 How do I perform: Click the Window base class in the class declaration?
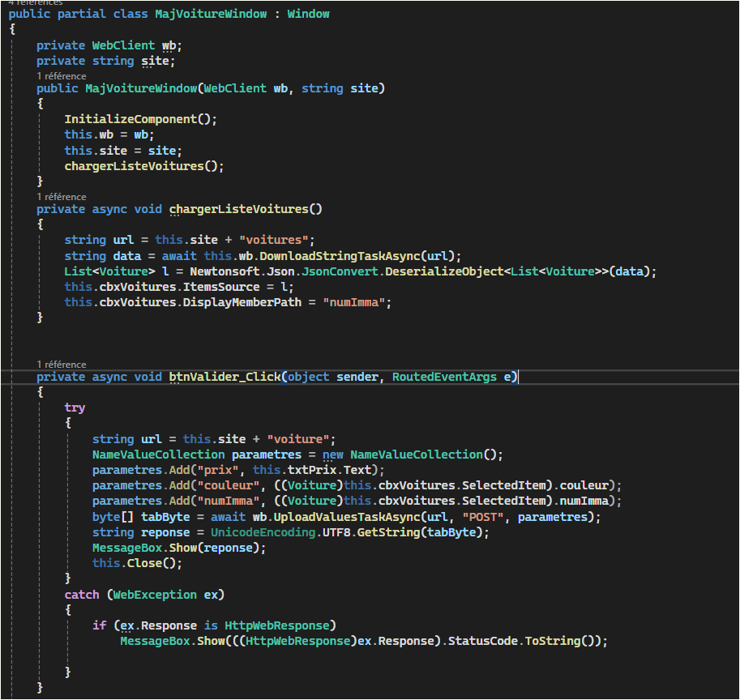[308, 14]
